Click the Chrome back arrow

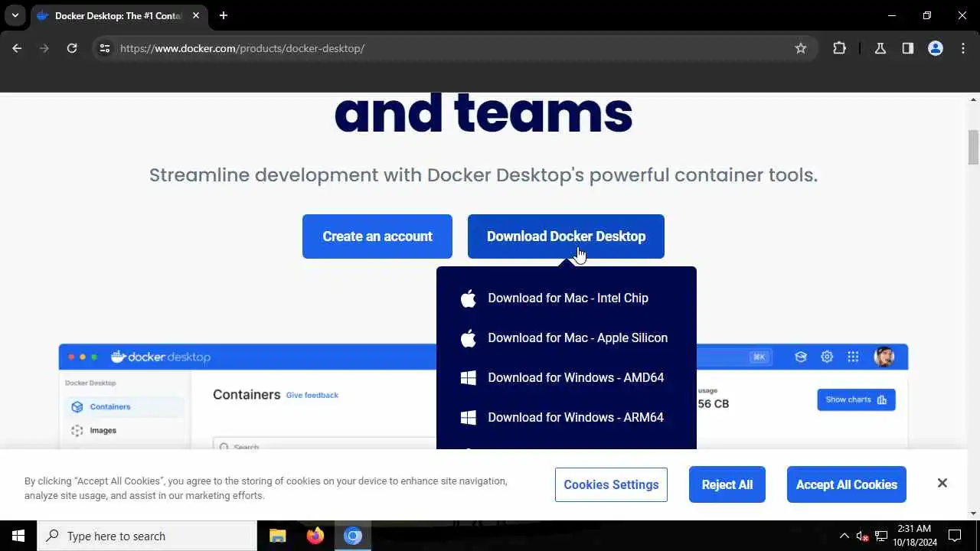pos(17,48)
